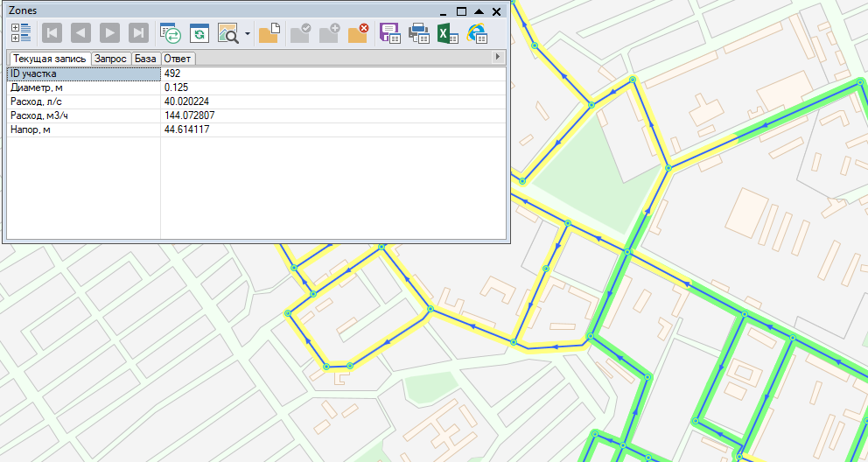Export the table to Excel
The height and width of the screenshot is (462, 868).
coord(448,34)
